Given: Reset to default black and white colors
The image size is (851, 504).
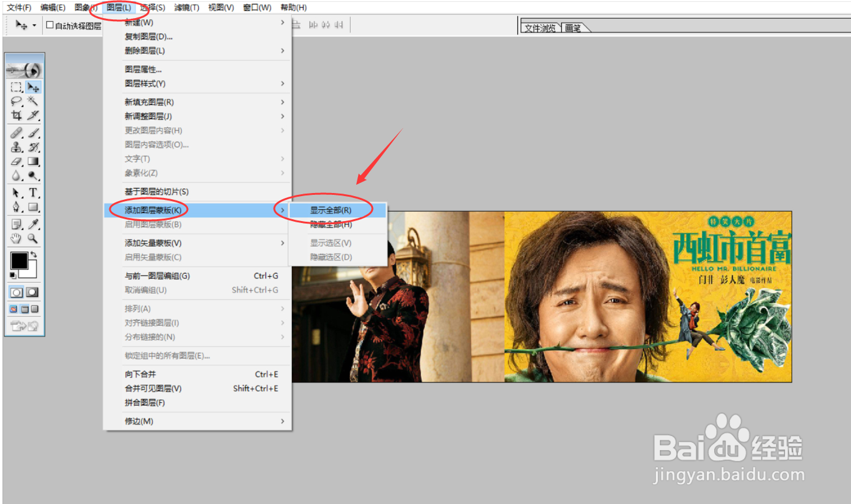Looking at the screenshot, I should 13,275.
